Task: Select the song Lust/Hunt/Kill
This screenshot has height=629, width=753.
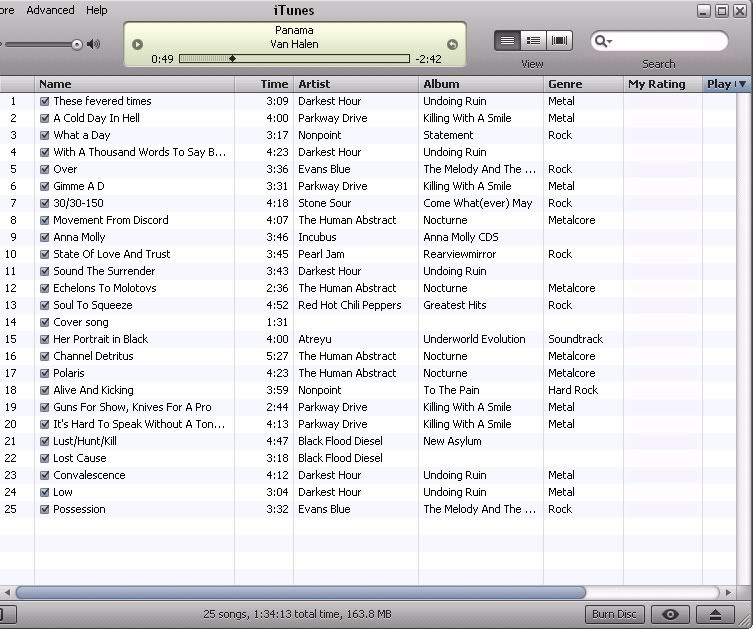Action: [x=85, y=441]
